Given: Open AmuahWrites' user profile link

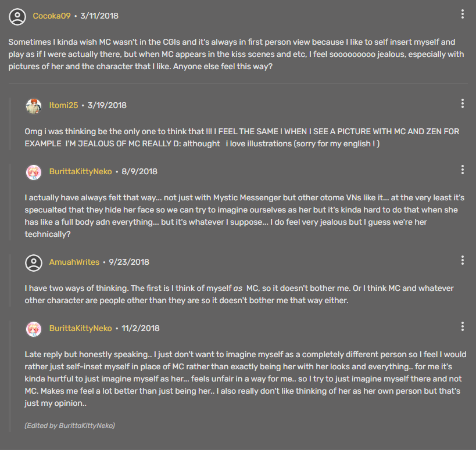Looking at the screenshot, I should click(74, 262).
